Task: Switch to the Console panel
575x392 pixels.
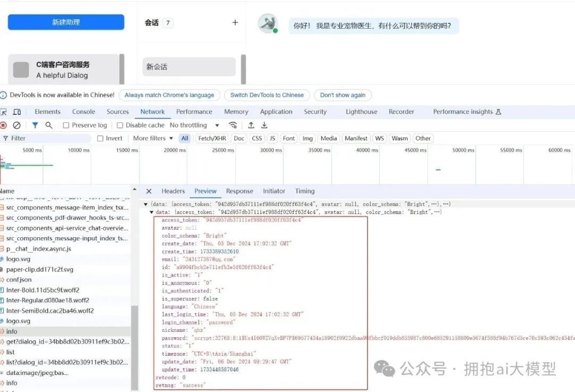Action: coord(83,112)
